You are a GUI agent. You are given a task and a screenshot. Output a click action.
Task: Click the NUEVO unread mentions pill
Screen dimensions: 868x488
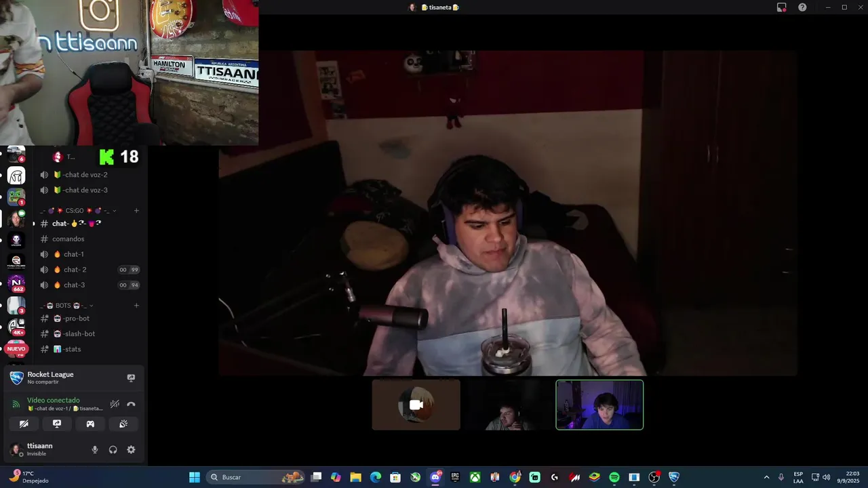click(x=16, y=349)
